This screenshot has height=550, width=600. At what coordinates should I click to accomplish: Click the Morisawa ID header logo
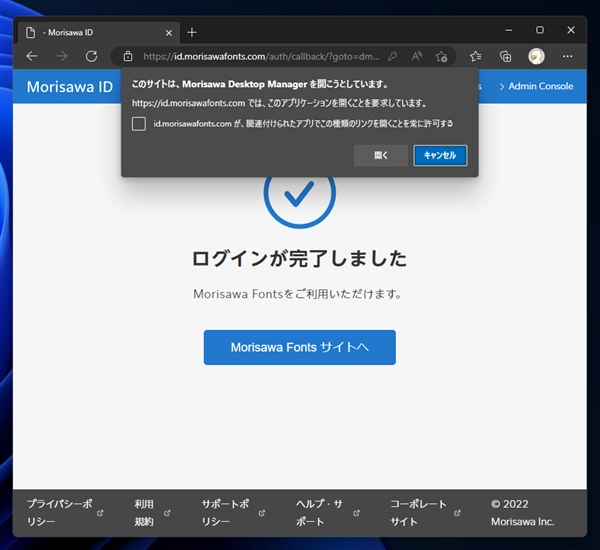click(70, 87)
